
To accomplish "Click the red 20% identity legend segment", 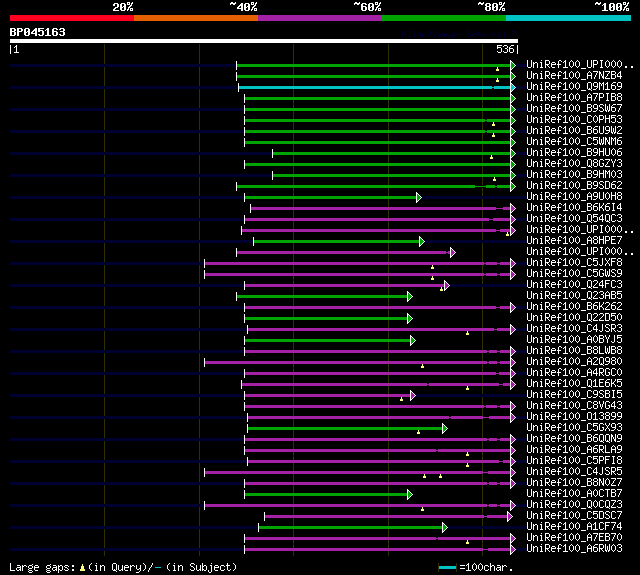I will tap(72, 18).
